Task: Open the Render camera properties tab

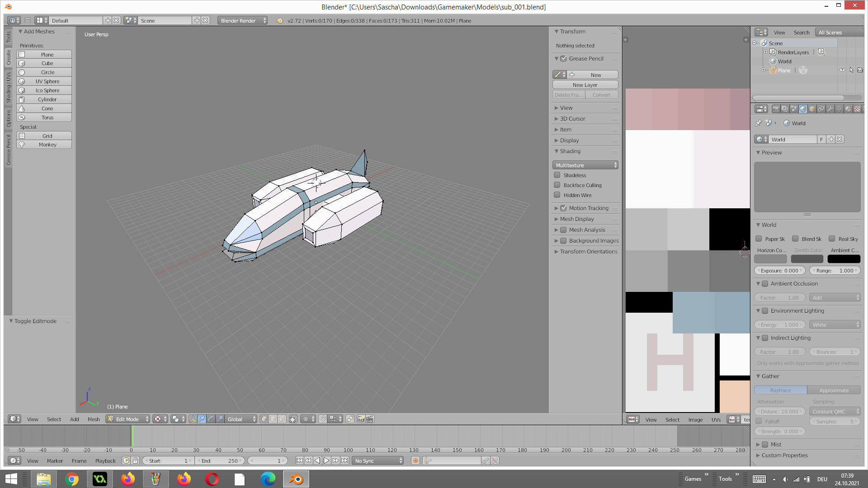Action: tap(776, 109)
